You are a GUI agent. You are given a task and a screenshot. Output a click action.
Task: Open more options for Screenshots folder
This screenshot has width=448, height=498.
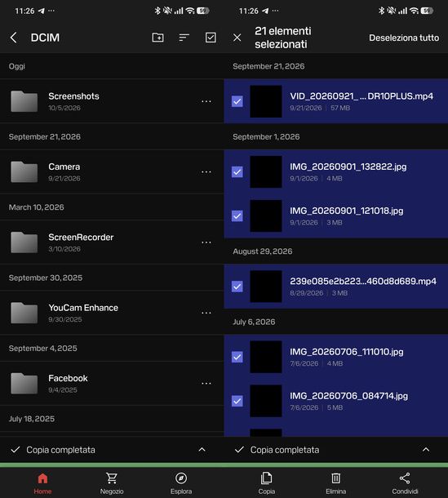[x=206, y=101]
